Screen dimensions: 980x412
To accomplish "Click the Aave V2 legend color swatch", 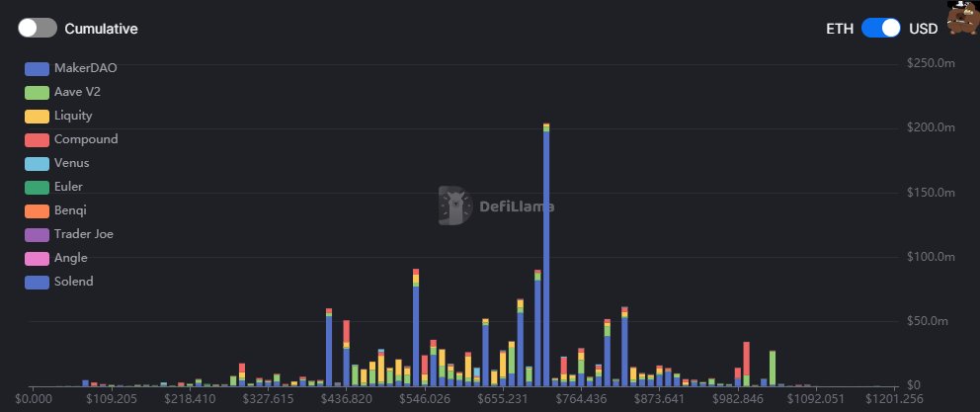I will [37, 93].
